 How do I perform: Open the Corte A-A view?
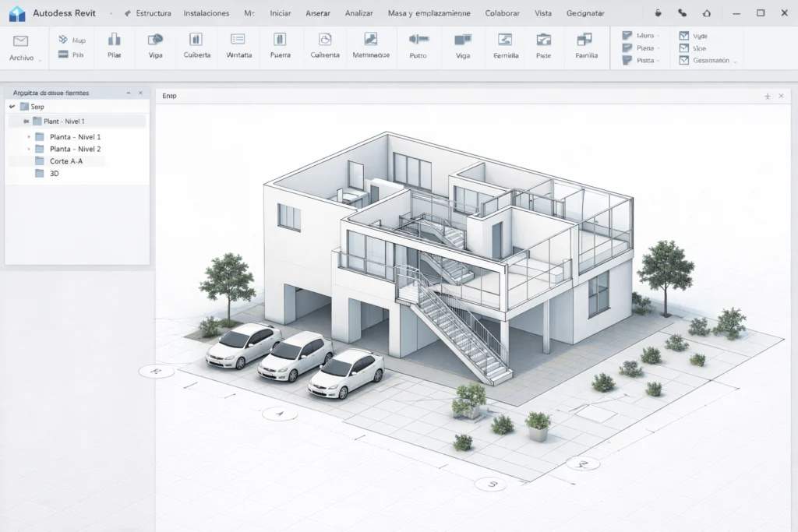coord(65,160)
